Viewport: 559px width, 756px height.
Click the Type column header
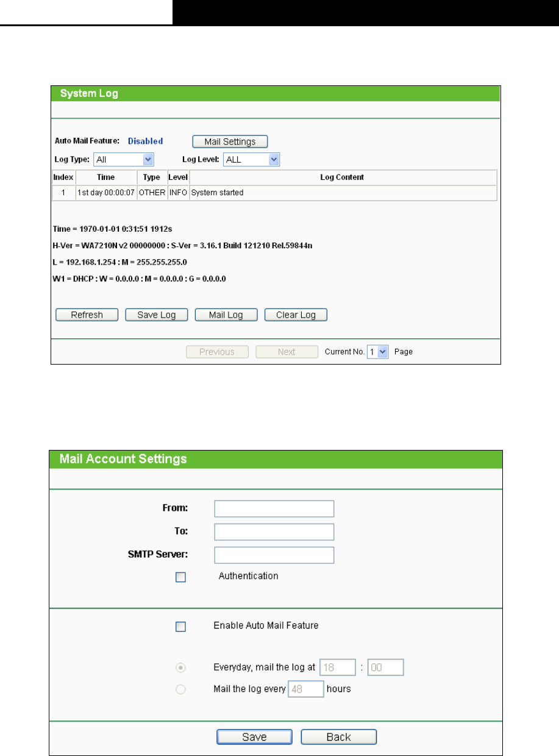click(152, 177)
